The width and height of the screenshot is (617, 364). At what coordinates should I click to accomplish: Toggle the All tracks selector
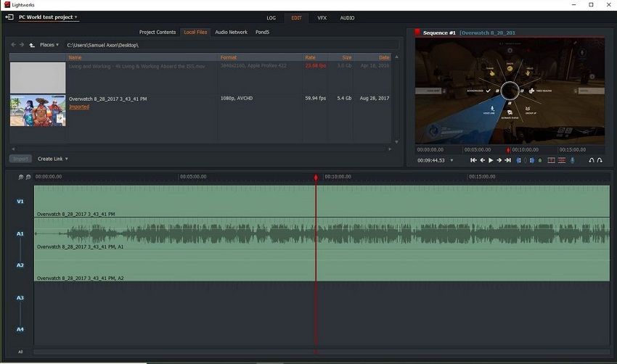(20, 352)
